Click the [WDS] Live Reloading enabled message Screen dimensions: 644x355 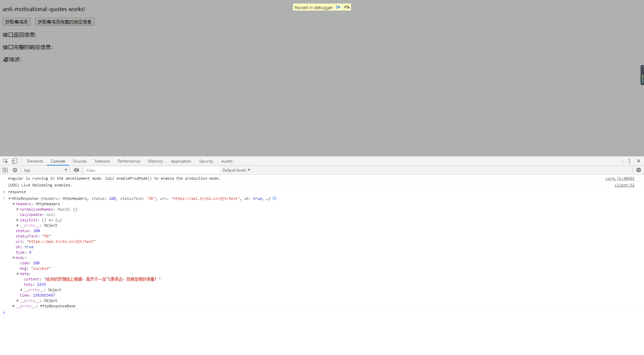(40, 185)
